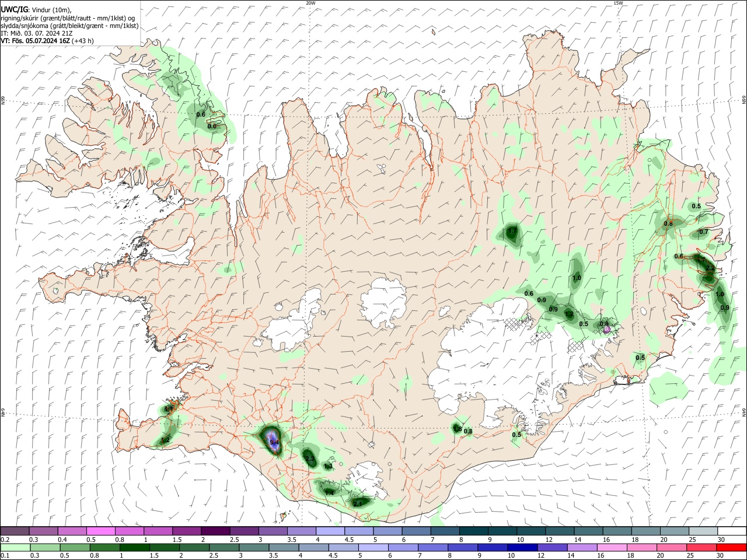Select the deep blue swatch labeled 10 in the lower legend

click(x=523, y=547)
